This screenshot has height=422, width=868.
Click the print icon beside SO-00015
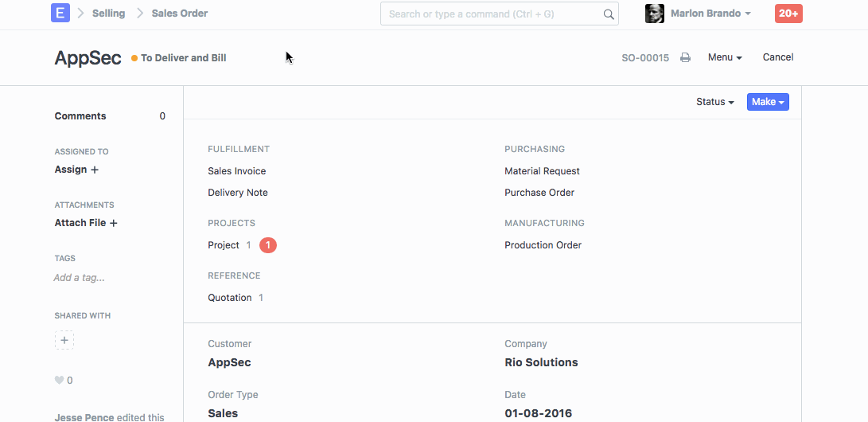[685, 57]
